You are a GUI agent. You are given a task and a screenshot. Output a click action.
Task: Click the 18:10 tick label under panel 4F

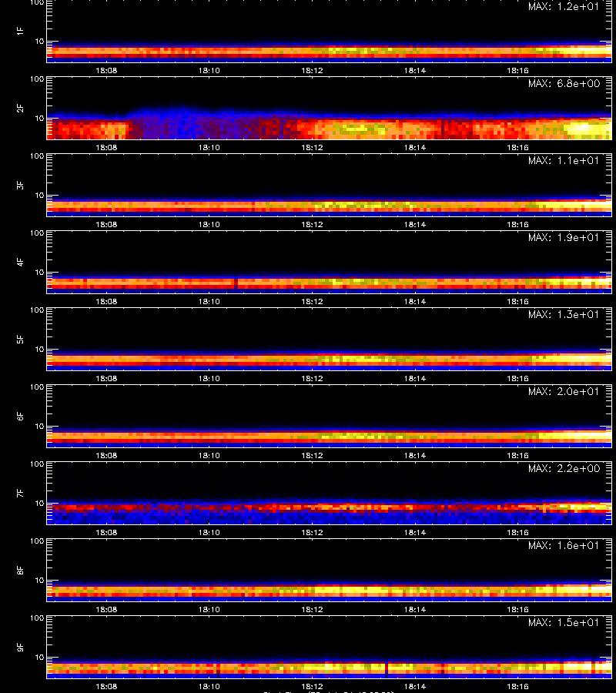[x=209, y=301]
